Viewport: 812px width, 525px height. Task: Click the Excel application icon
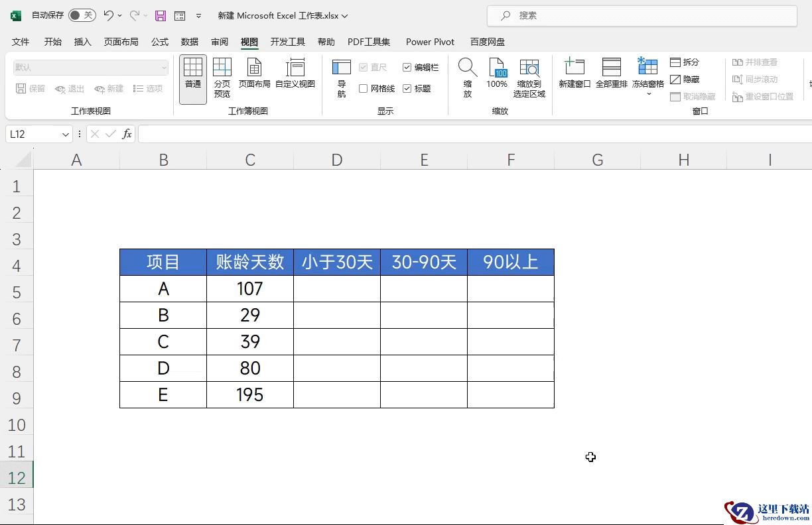(17, 15)
